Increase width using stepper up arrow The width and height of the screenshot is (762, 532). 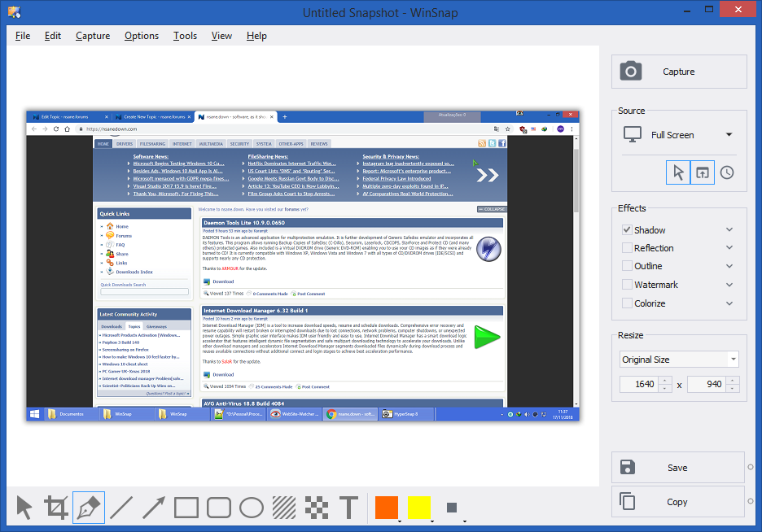click(665, 380)
